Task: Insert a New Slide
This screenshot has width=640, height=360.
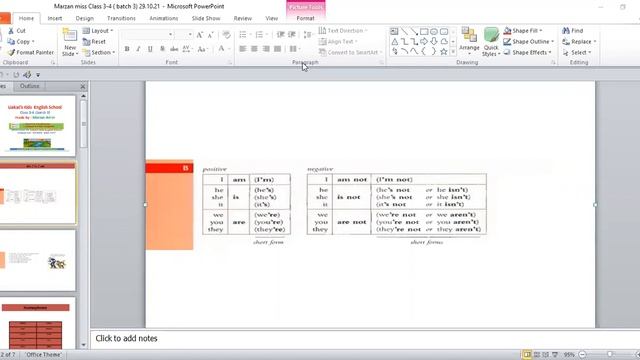Action: [70, 42]
